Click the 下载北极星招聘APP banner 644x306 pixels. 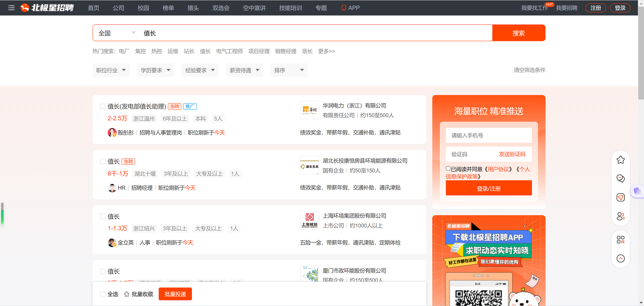point(489,261)
